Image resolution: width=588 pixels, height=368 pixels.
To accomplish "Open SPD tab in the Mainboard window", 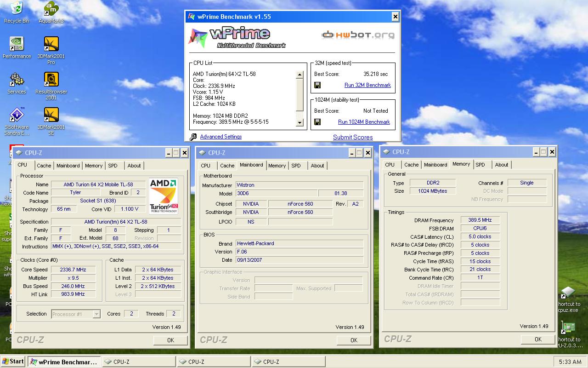I will pyautogui.click(x=296, y=166).
